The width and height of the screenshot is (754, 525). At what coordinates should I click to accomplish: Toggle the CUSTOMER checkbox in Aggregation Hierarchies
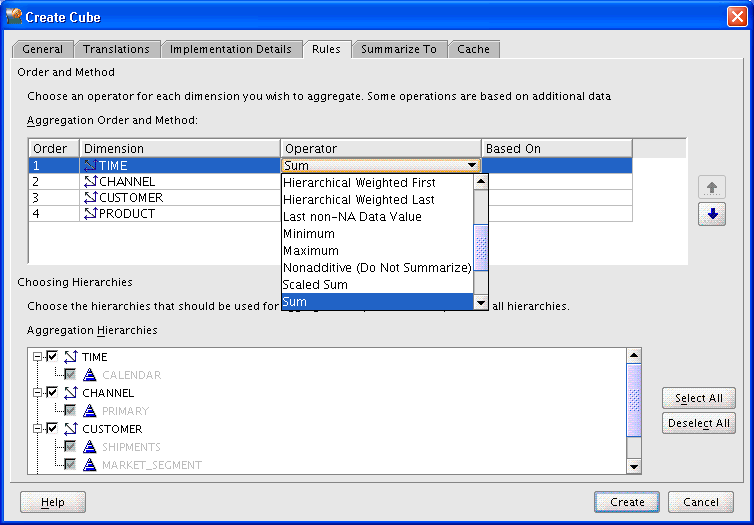point(52,428)
